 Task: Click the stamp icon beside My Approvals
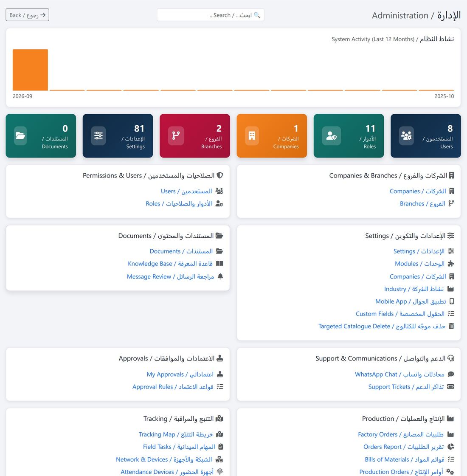pyautogui.click(x=220, y=375)
